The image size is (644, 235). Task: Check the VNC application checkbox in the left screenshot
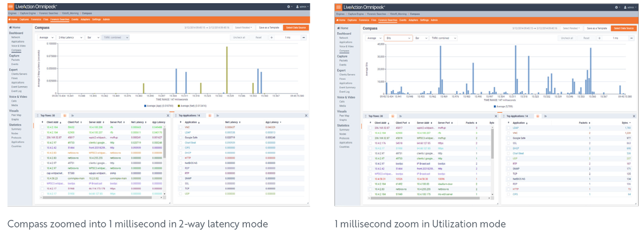180,127
